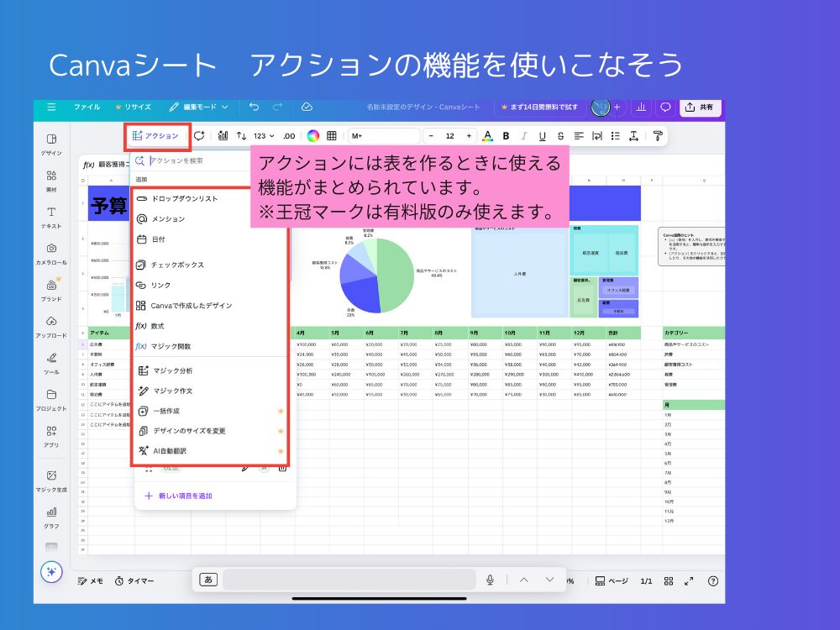Click the text color icon in the toolbar

[x=487, y=135]
